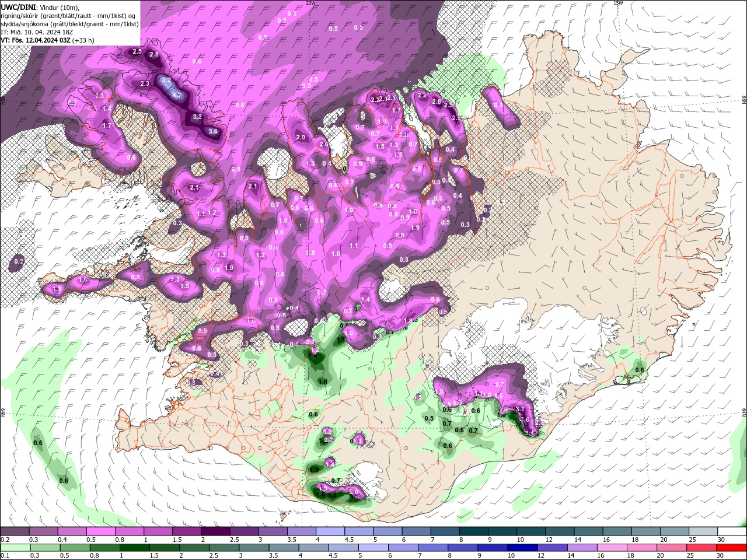Click the '15W' longitude label

[618, 3]
